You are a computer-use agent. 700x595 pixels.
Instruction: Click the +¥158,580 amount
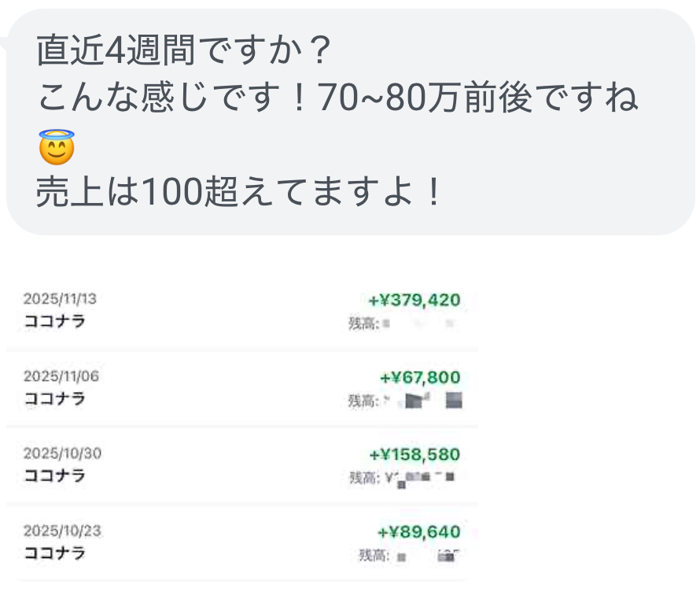point(414,454)
